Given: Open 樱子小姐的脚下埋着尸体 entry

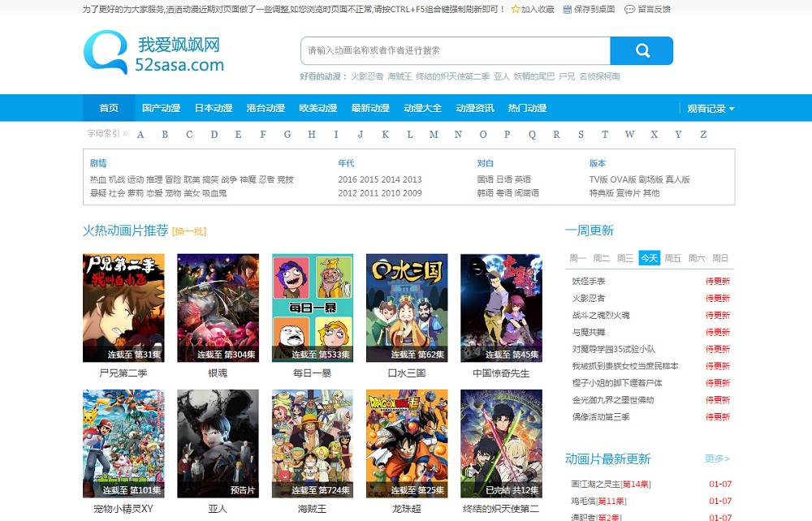Looking at the screenshot, I should click(617, 383).
